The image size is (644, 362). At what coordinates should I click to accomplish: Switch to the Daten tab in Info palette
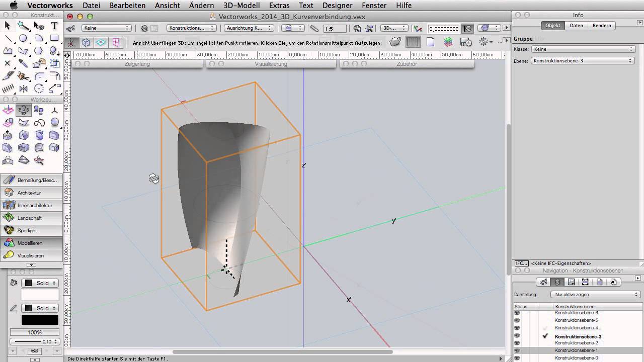576,26
